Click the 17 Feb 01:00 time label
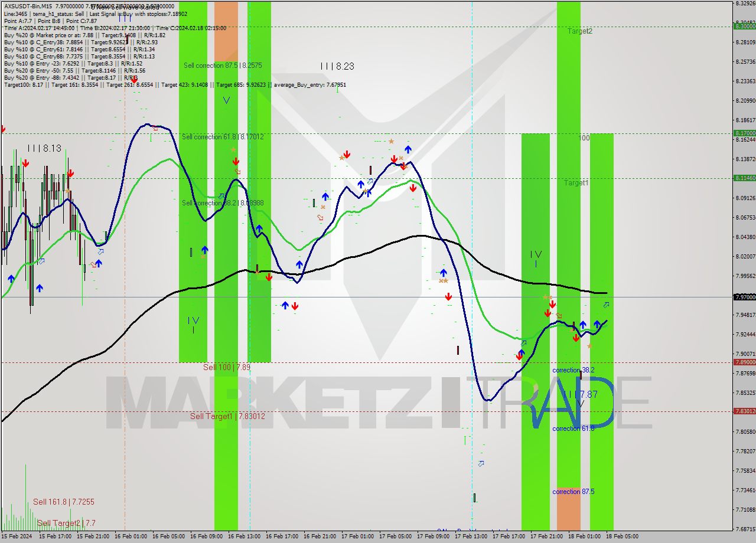Image resolution: width=756 pixels, height=543 pixels. (357, 537)
